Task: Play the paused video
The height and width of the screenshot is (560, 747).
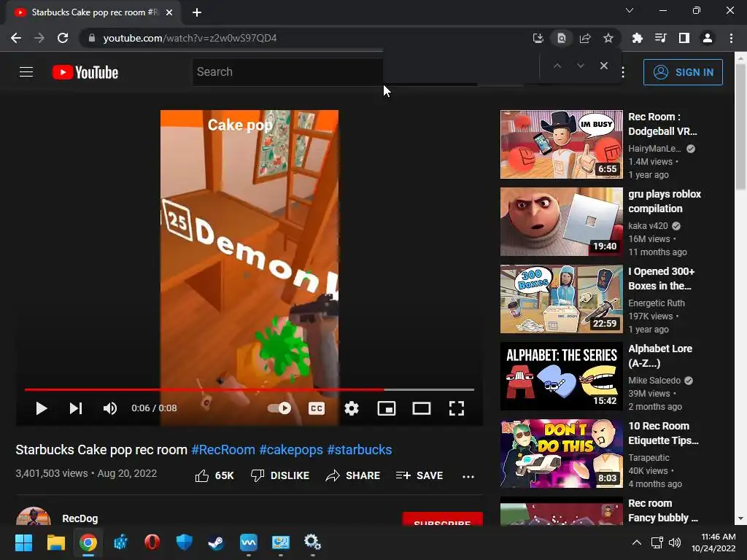Action: coord(42,408)
